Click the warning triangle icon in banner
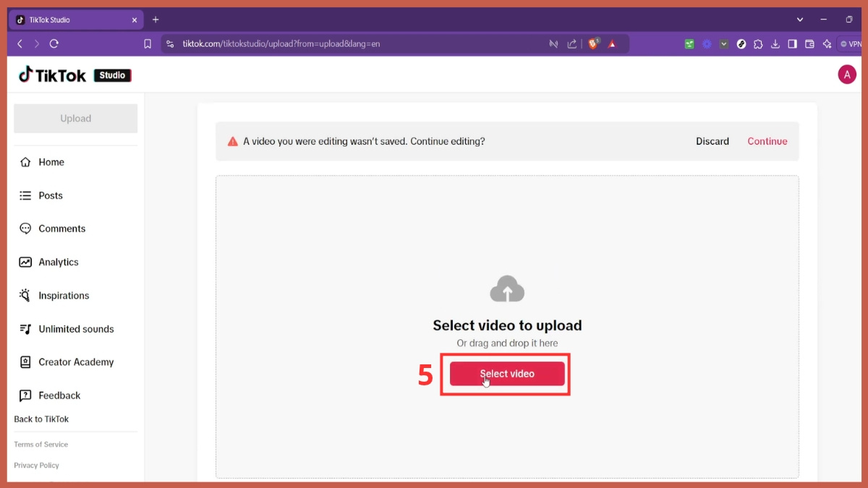 pyautogui.click(x=233, y=142)
